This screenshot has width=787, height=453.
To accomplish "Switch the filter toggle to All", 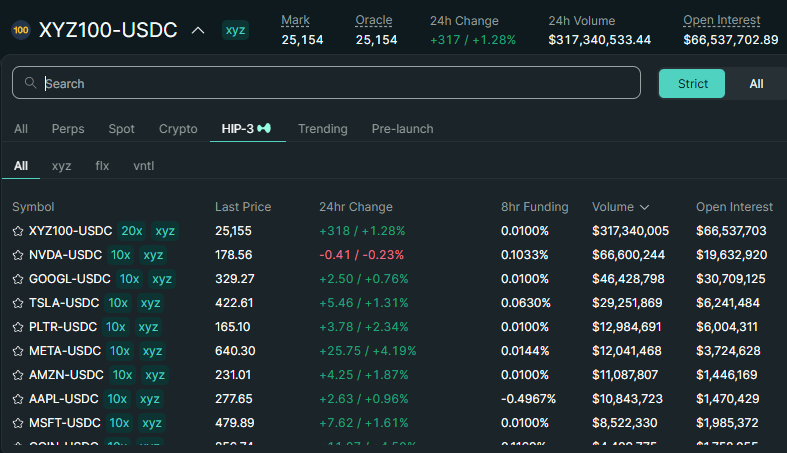I will pyautogui.click(x=756, y=83).
